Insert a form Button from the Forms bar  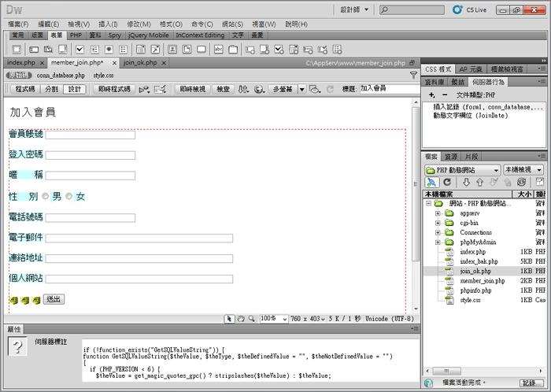click(202, 50)
